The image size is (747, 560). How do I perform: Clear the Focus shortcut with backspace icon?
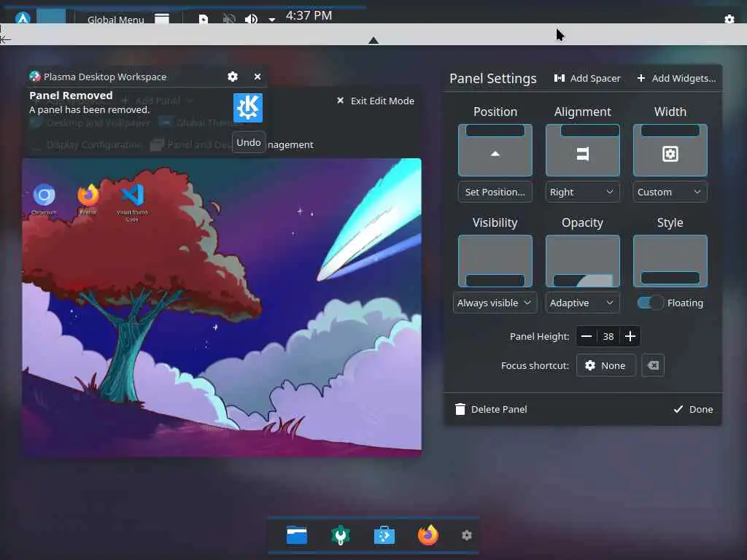pyautogui.click(x=653, y=365)
